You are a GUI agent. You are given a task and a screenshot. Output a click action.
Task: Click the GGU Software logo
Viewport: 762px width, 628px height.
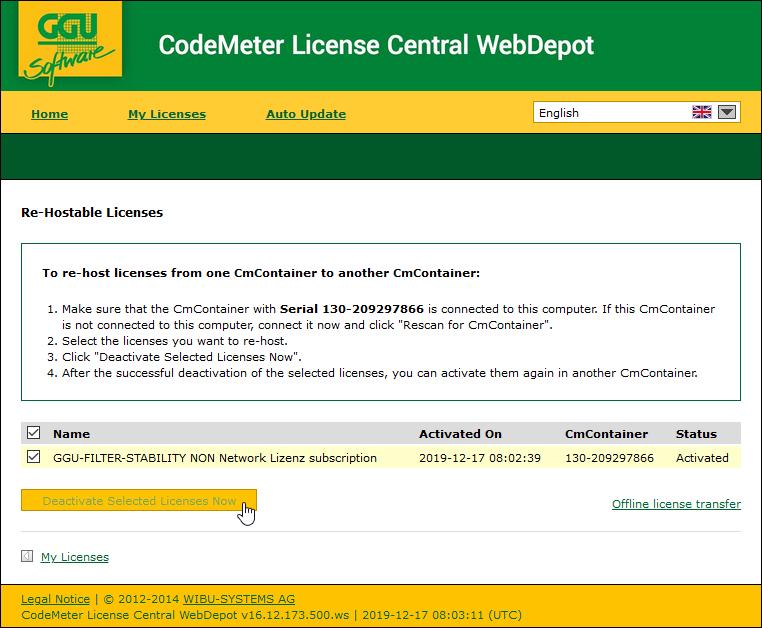point(70,44)
